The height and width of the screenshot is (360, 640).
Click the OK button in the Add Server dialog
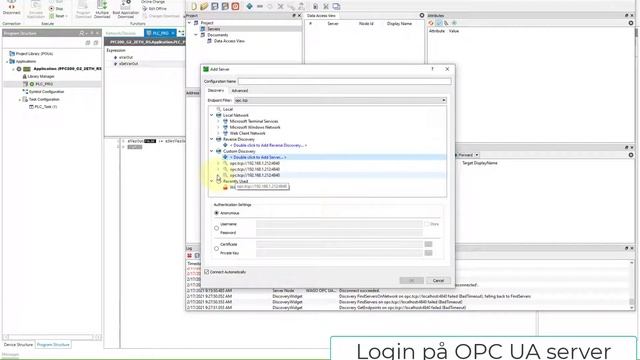(411, 280)
